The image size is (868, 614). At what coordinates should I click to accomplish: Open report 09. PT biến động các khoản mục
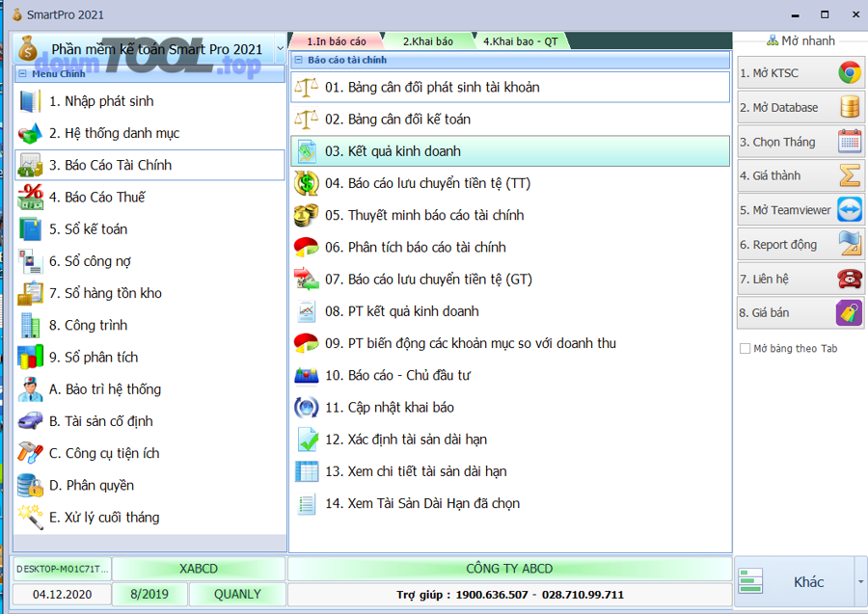510,343
